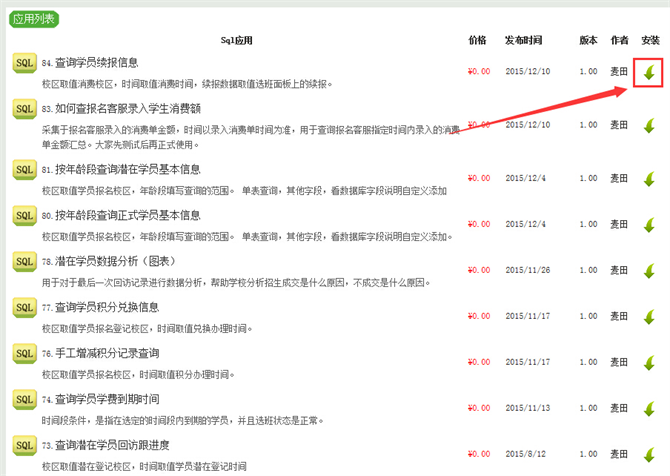The width and height of the screenshot is (670, 476).
Task: Click SQL icon beside 查询学员积分兑换信息
Action: (24, 308)
